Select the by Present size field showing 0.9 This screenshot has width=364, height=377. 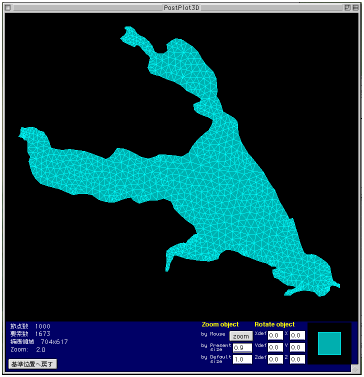(x=242, y=348)
